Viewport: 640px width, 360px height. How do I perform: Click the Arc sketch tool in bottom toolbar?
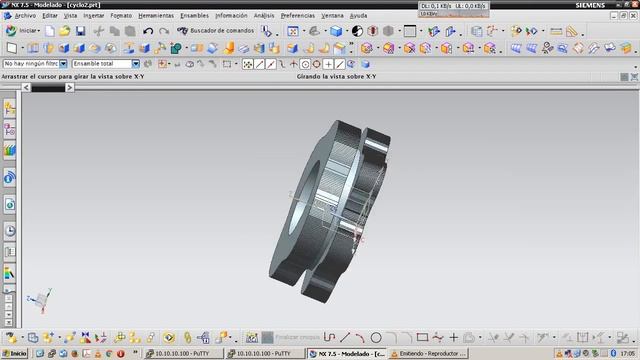(360, 338)
